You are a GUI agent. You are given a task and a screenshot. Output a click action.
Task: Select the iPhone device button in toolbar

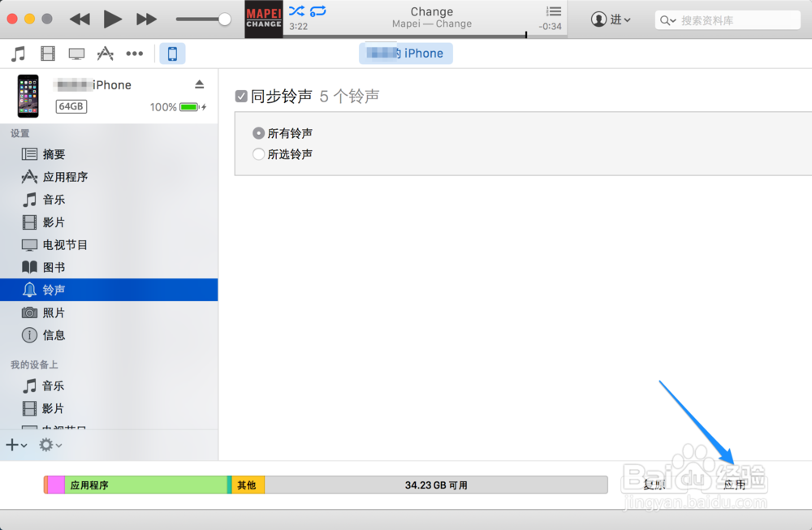172,54
